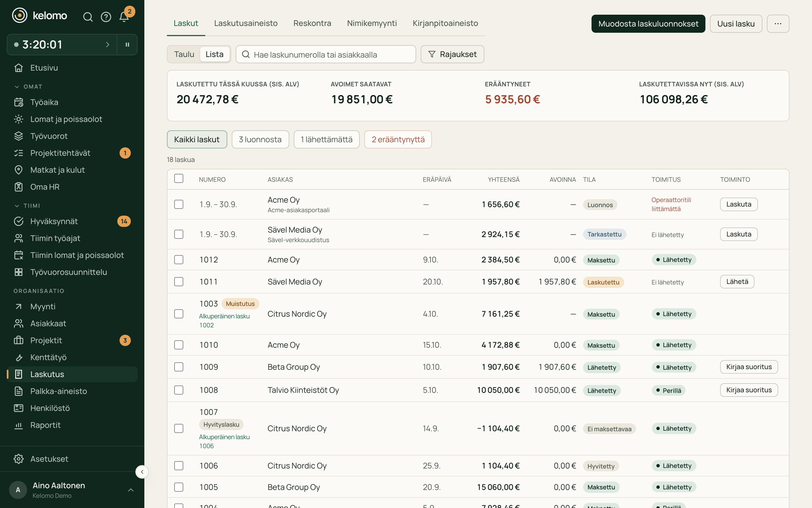
Task: Click Muodosta laskuluonnokset button
Action: point(648,23)
